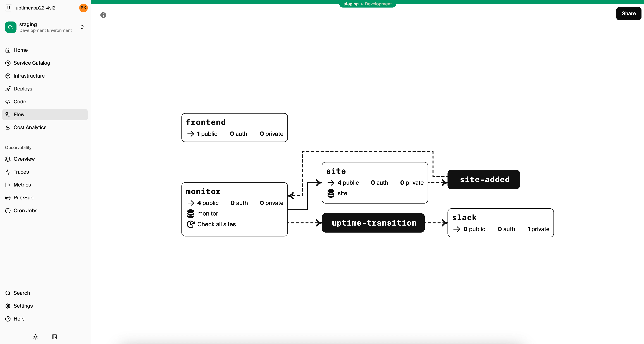Image resolution: width=644 pixels, height=344 pixels.
Task: Click the Deploys rocket icon
Action: coord(8,89)
